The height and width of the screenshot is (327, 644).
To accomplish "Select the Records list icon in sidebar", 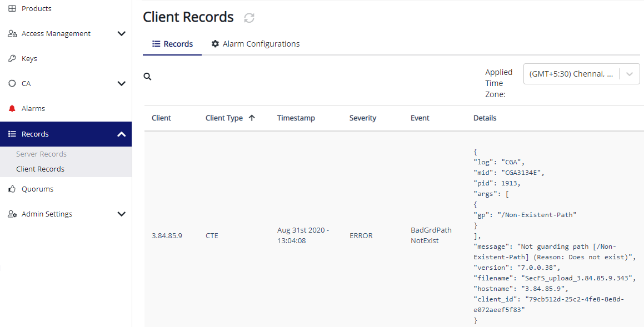I will click(12, 134).
